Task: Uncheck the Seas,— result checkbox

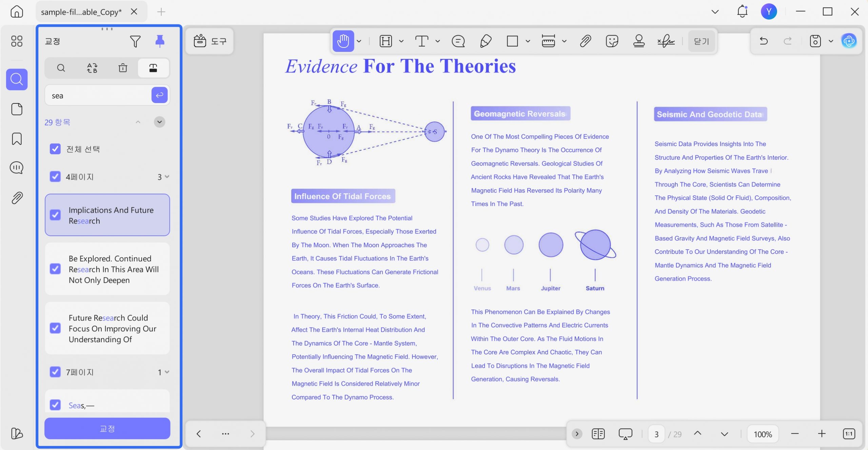Action: click(x=55, y=405)
